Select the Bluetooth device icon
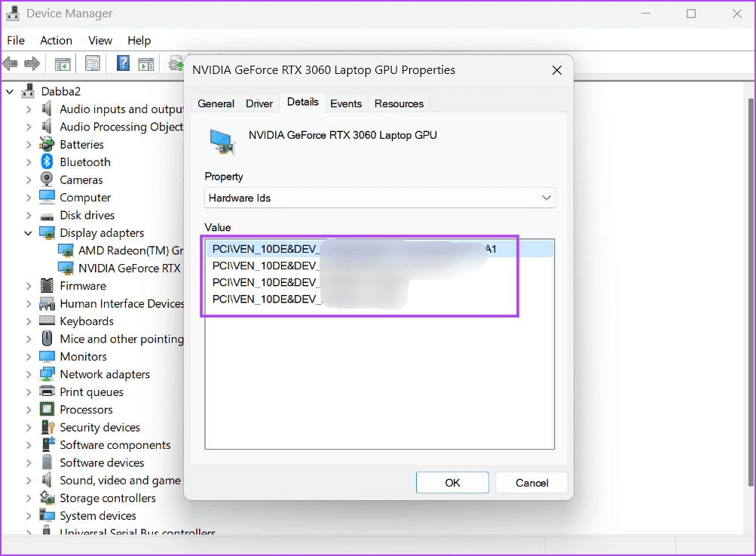The image size is (756, 556). tap(47, 161)
